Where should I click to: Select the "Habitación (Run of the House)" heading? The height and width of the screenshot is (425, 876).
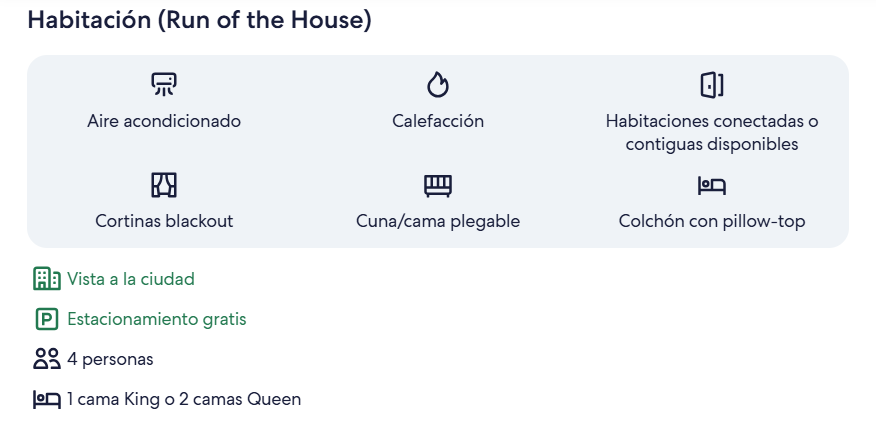coord(199,21)
